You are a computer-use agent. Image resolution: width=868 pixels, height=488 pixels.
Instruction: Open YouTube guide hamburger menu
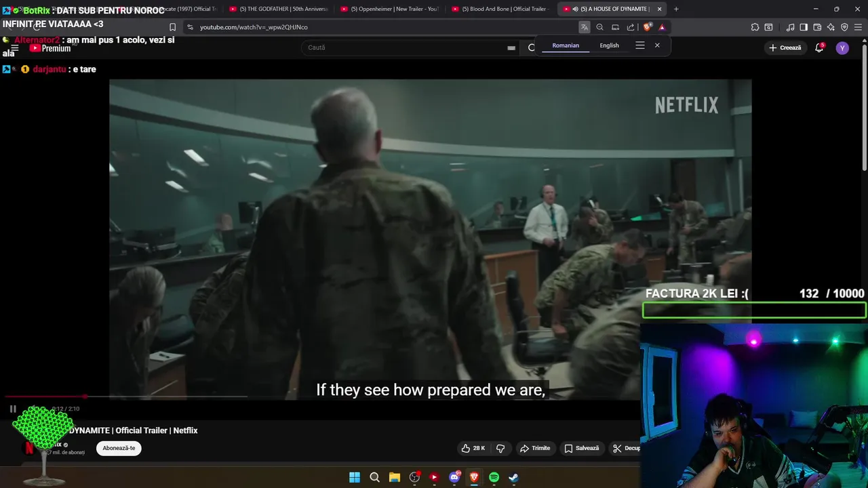click(14, 48)
